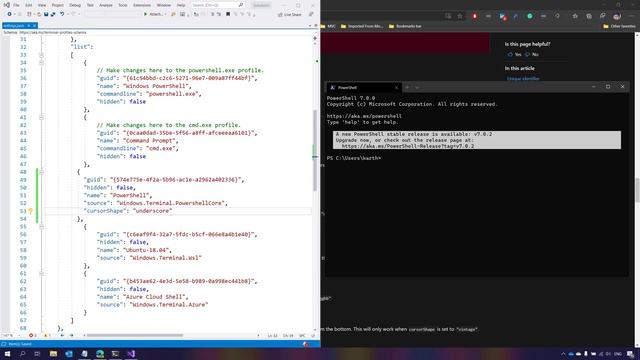Open the File menu in Visual Studio
This screenshot has height=360, width=640.
coord(16,5)
